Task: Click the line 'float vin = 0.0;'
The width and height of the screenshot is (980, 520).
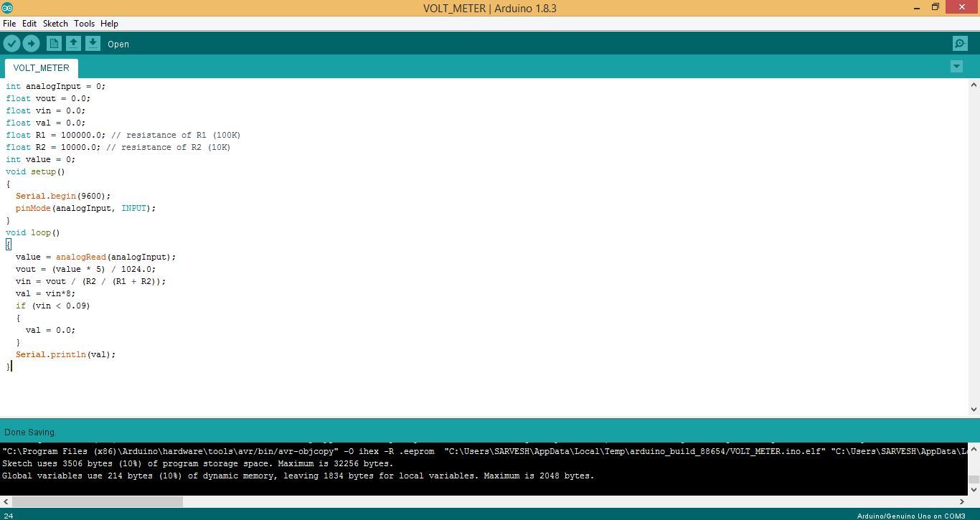Action: click(x=46, y=110)
